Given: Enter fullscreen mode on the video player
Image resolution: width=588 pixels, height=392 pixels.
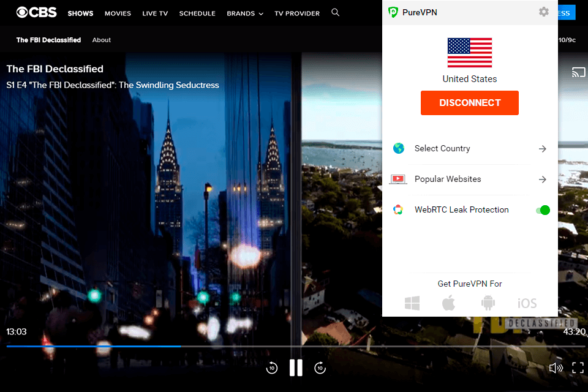Looking at the screenshot, I should coord(578,367).
